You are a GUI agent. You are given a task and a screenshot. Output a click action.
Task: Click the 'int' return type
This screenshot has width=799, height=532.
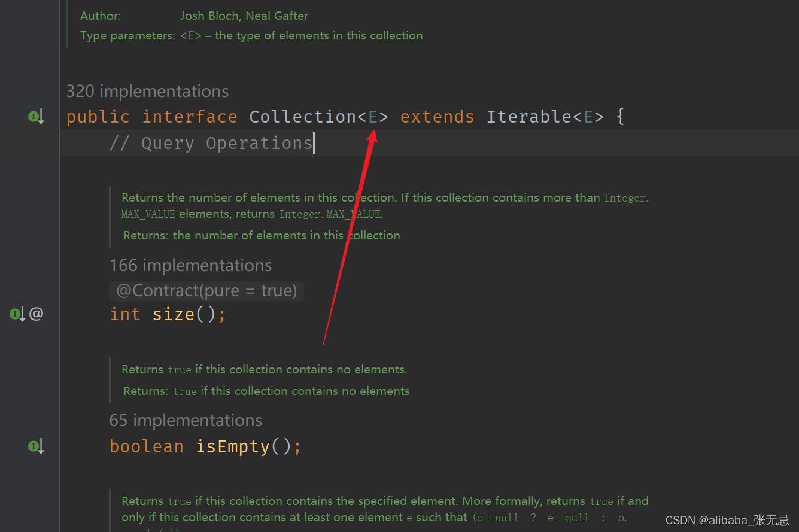pos(125,314)
